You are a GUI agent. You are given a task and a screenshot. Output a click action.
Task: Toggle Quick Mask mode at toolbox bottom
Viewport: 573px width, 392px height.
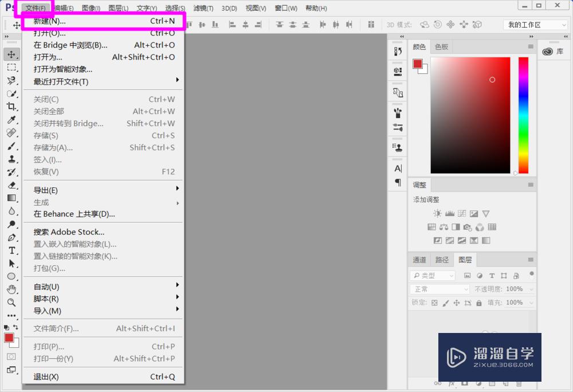click(x=11, y=356)
